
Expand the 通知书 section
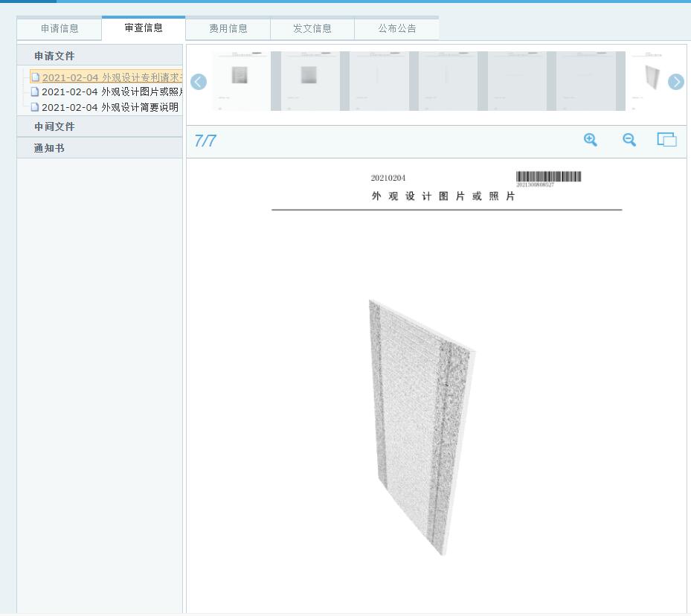49,148
